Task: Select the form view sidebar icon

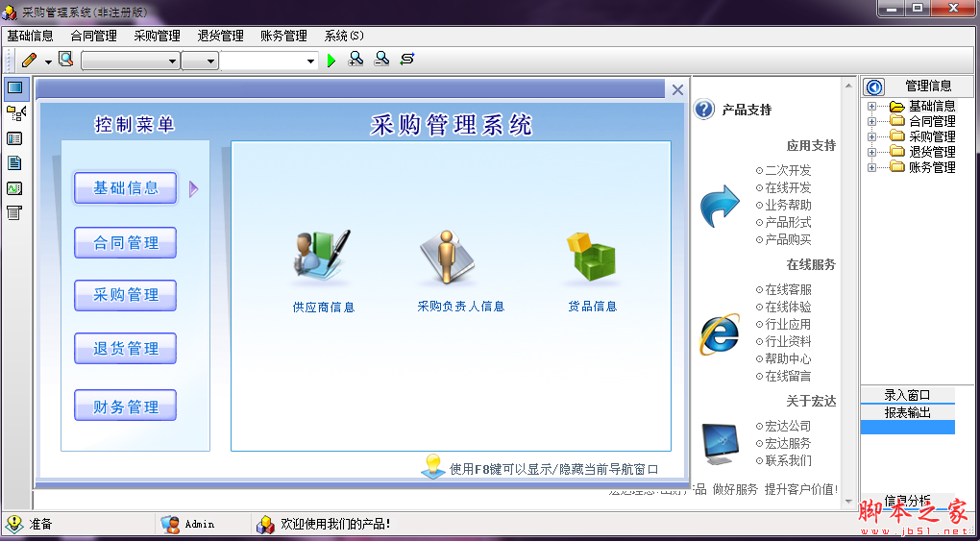Action: coord(14,138)
